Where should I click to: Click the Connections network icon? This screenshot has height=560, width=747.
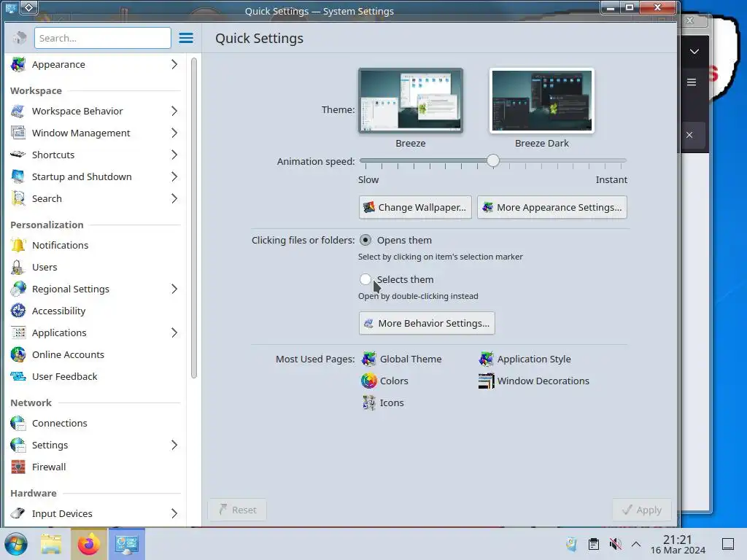click(x=18, y=424)
